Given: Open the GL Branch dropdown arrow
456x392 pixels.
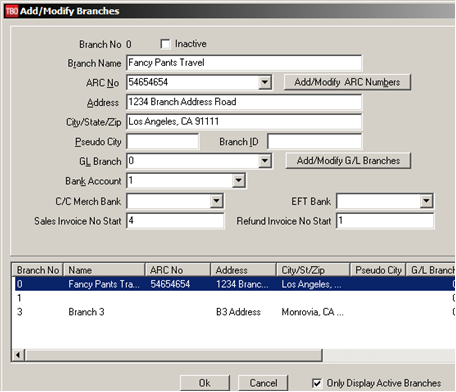Looking at the screenshot, I should pyautogui.click(x=265, y=161).
